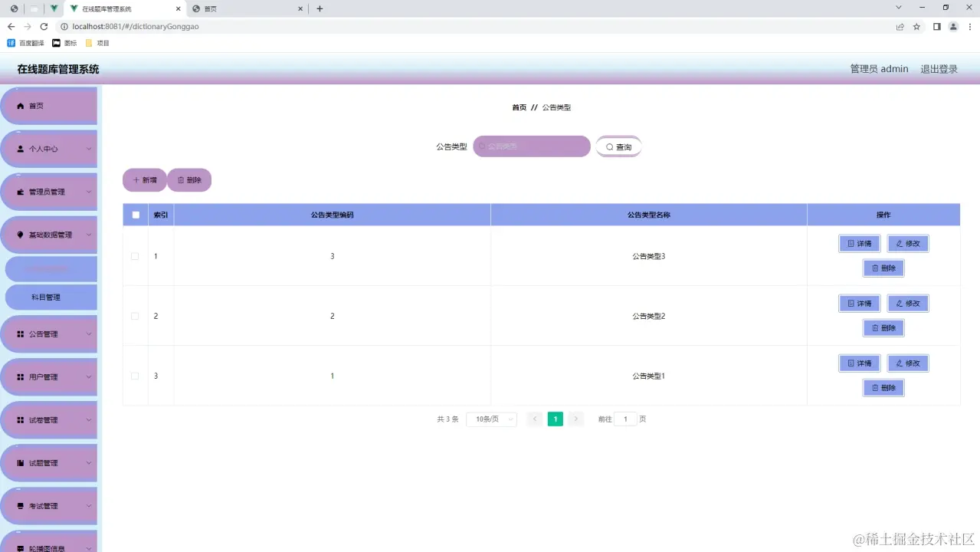Open the Chrome three-dot menu
The image size is (980, 552).
click(969, 26)
